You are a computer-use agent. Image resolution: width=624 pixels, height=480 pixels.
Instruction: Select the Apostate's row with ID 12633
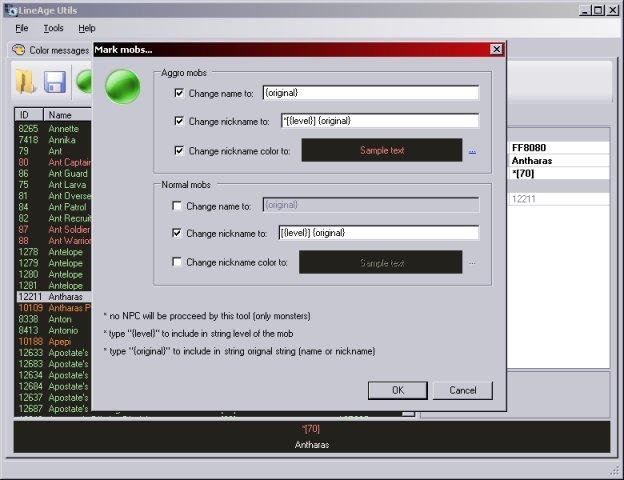tap(53, 353)
